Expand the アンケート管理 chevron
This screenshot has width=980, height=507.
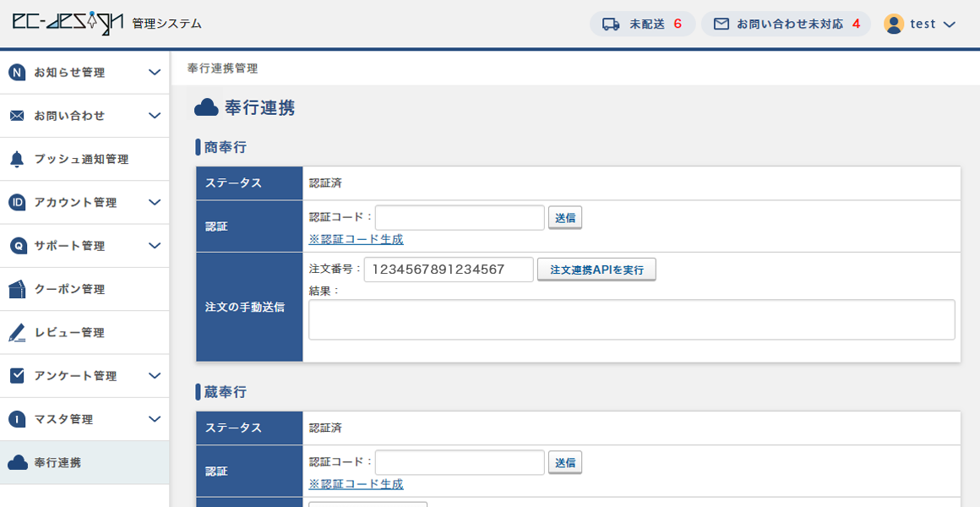coord(155,376)
